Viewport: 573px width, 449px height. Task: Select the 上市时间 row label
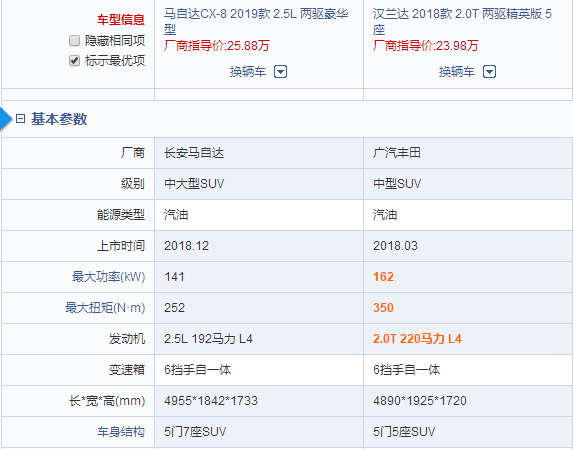point(121,246)
